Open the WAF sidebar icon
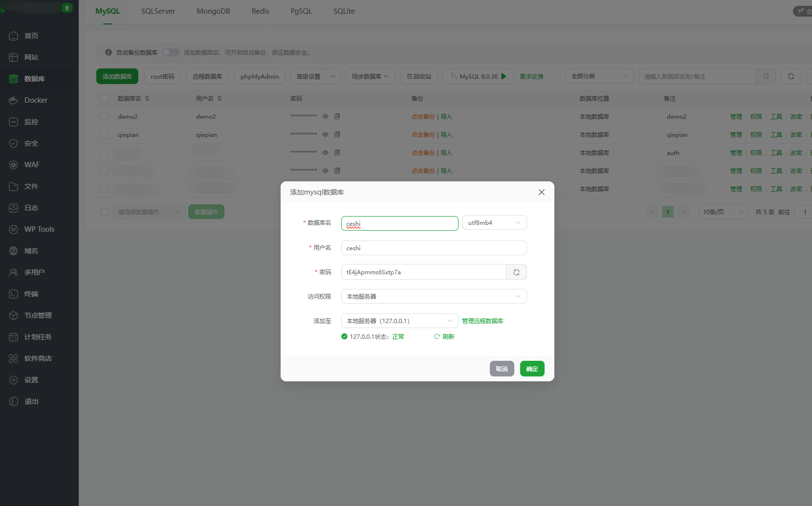 pos(14,165)
